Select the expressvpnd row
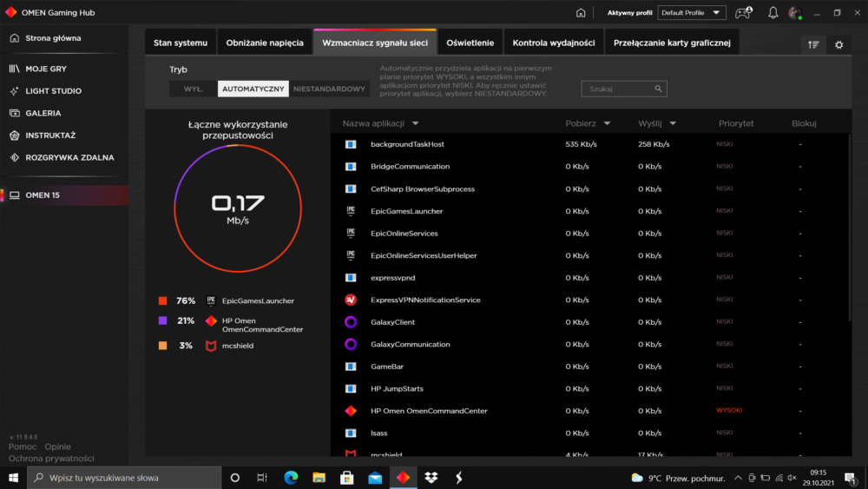Image resolution: width=868 pixels, height=489 pixels. point(589,277)
